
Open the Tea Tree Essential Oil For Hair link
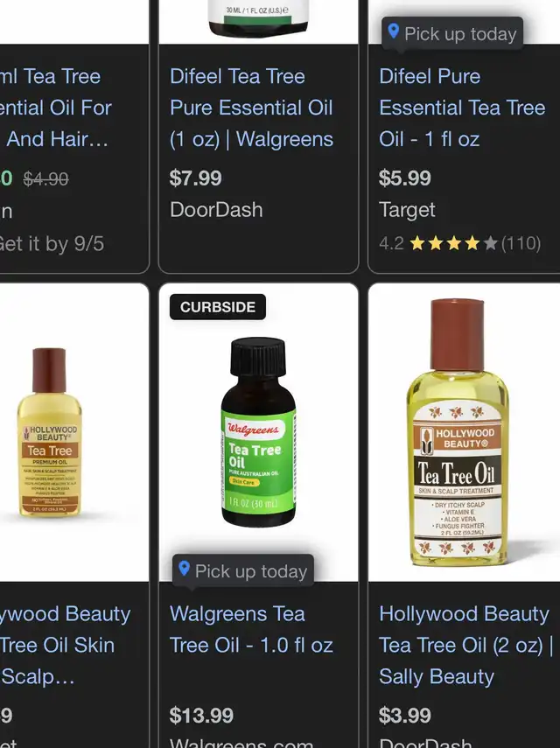pos(56,108)
